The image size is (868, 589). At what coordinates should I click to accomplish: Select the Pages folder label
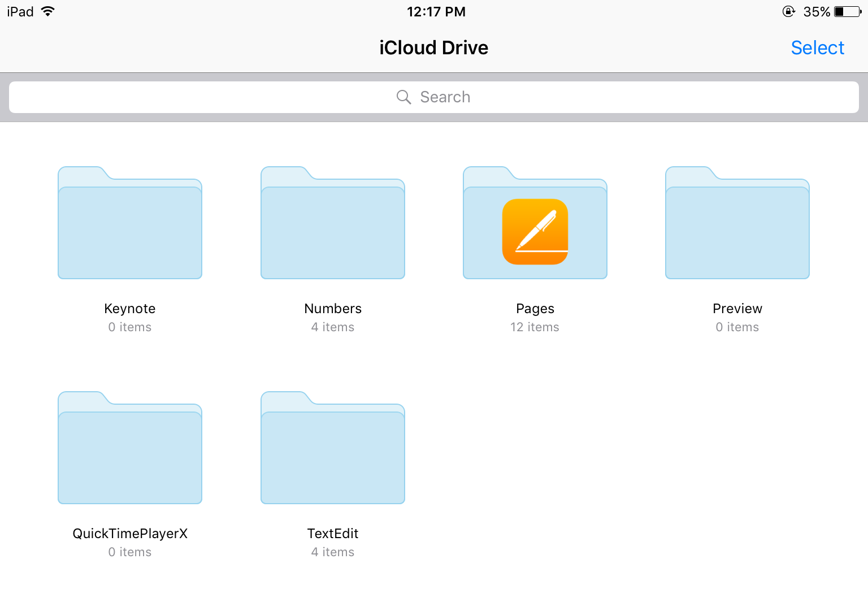(x=535, y=309)
